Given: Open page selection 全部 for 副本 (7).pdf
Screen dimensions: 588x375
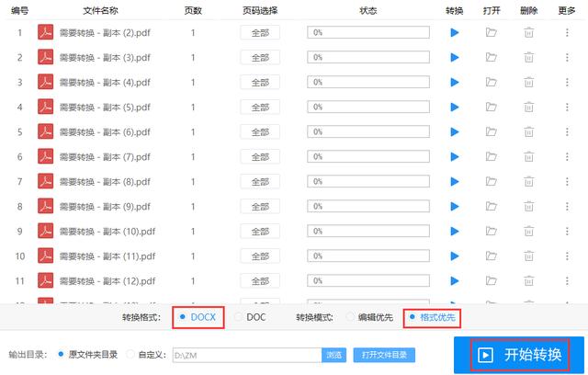Looking at the screenshot, I should tap(260, 157).
